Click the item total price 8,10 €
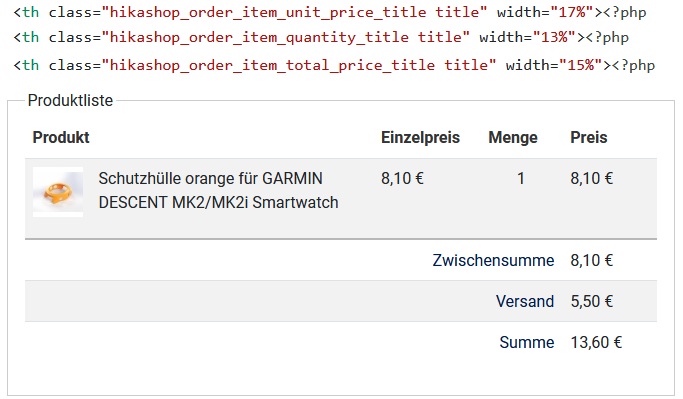This screenshot has height=399, width=683. tap(592, 179)
